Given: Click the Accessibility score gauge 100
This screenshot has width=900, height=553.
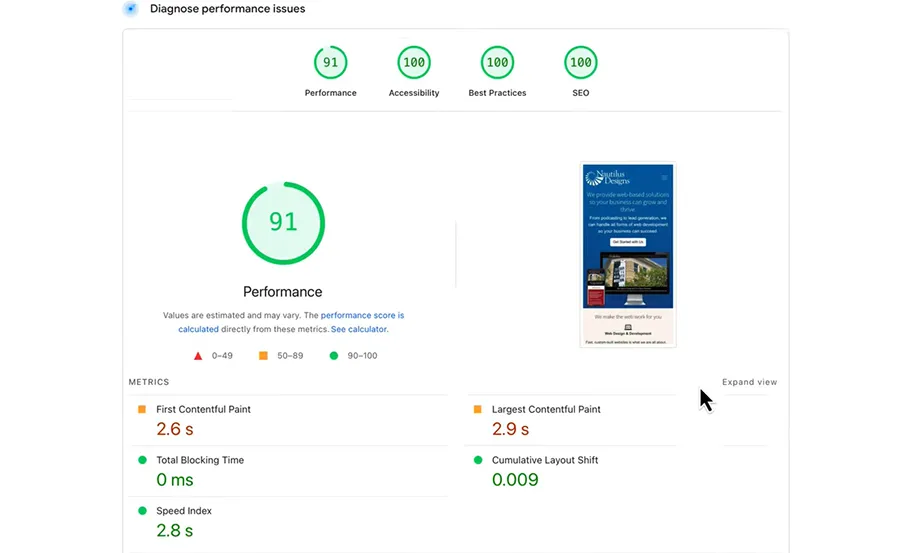Looking at the screenshot, I should point(413,63).
